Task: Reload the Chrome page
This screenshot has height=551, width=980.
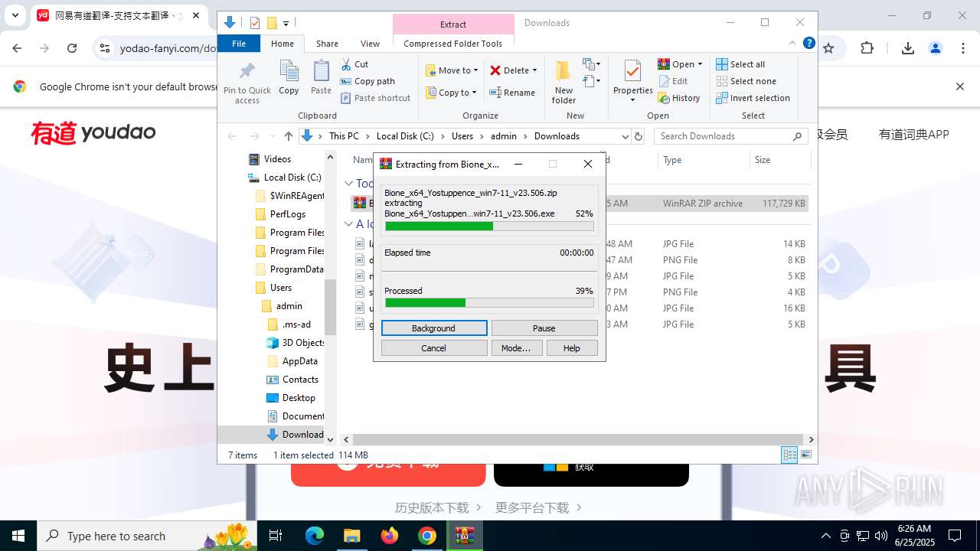Action: (x=72, y=48)
